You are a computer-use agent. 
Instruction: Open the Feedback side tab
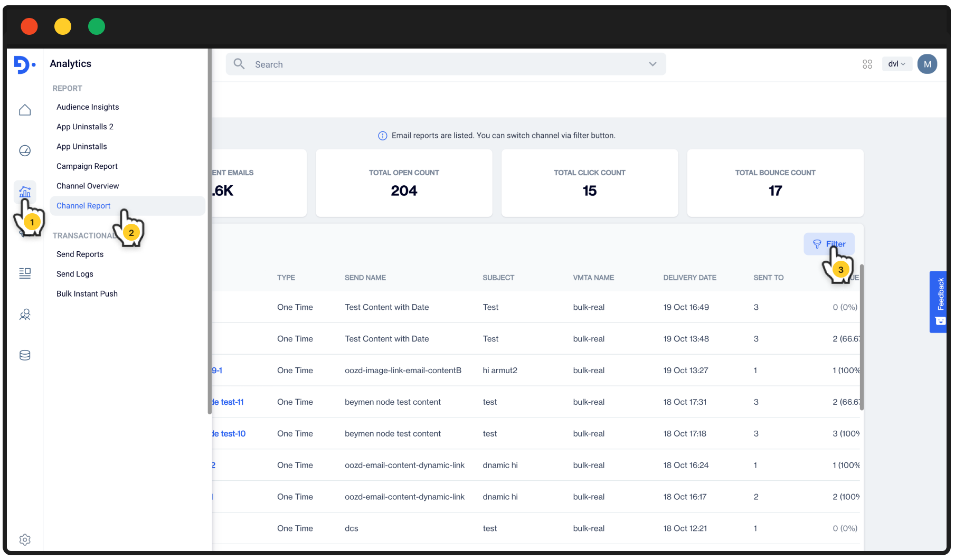938,302
